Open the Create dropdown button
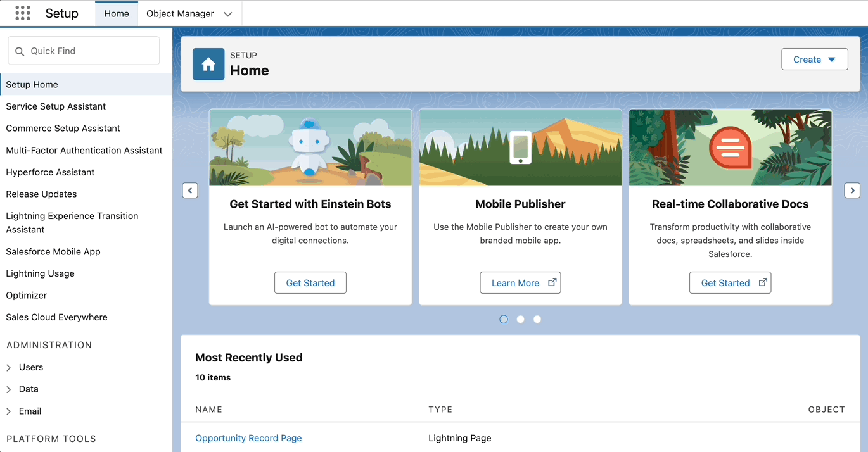Image resolution: width=868 pixels, height=452 pixels. [x=815, y=60]
